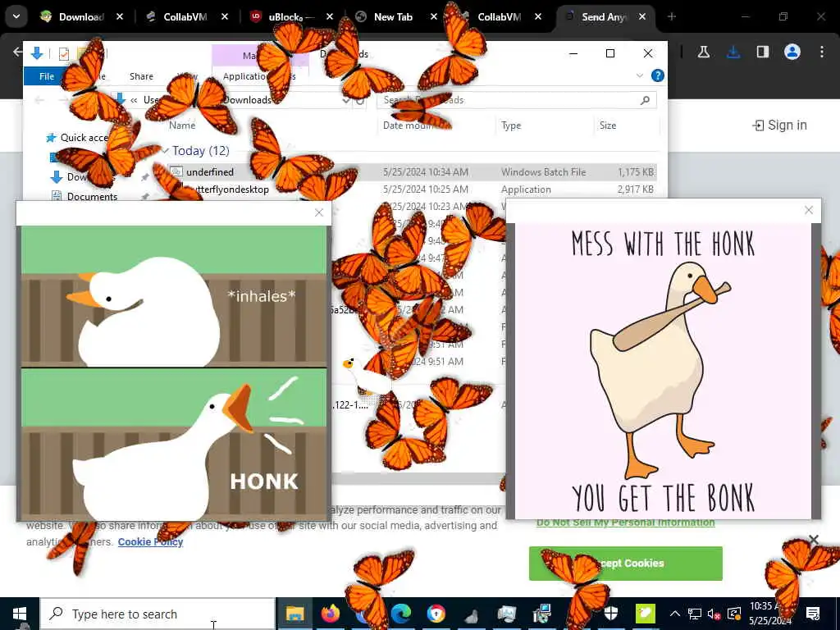The width and height of the screenshot is (840, 630).
Task: Switch to the uBlock browser tab
Action: pos(291,16)
